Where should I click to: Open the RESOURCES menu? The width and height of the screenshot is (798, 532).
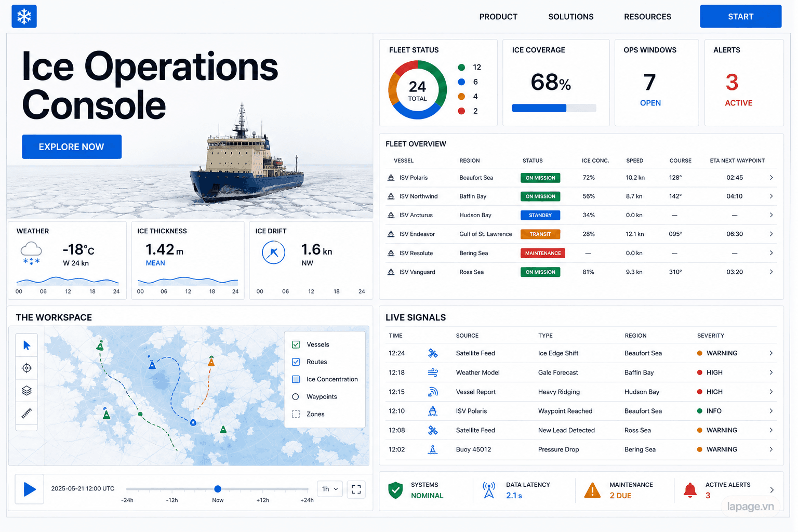pyautogui.click(x=647, y=17)
